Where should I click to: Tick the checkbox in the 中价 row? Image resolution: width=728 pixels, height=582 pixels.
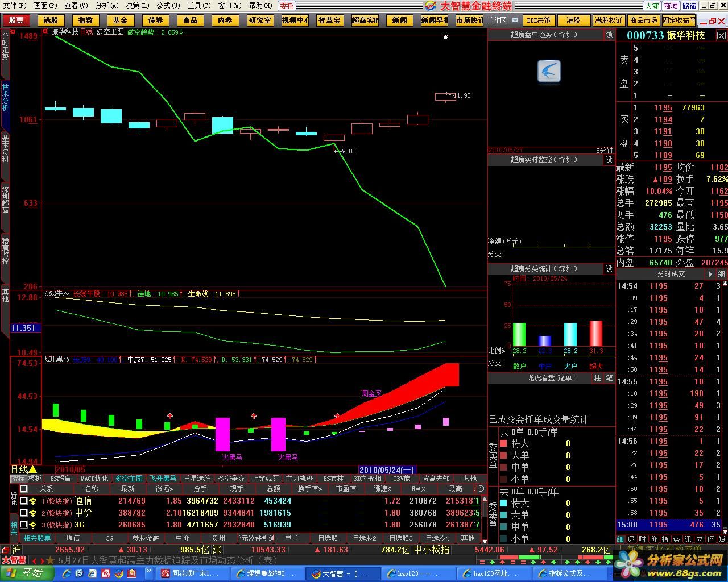[23, 513]
